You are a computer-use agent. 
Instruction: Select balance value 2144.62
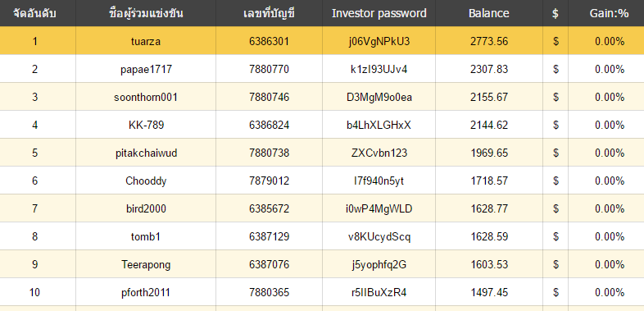(489, 125)
